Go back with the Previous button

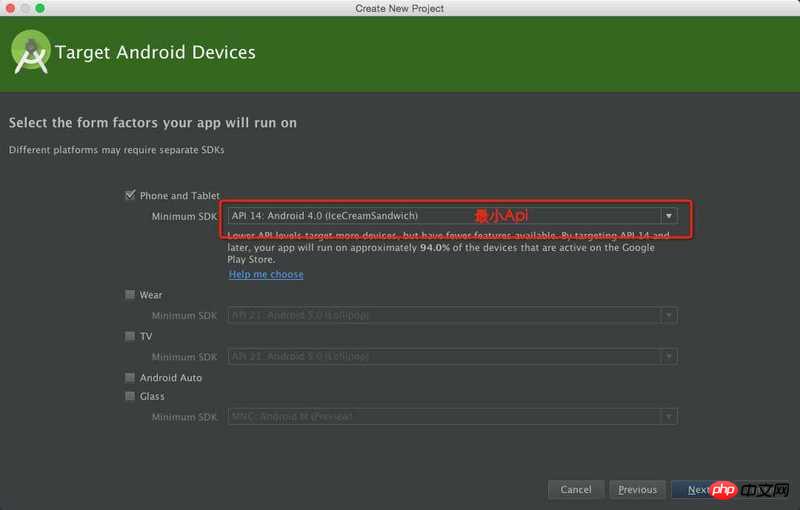click(x=637, y=490)
